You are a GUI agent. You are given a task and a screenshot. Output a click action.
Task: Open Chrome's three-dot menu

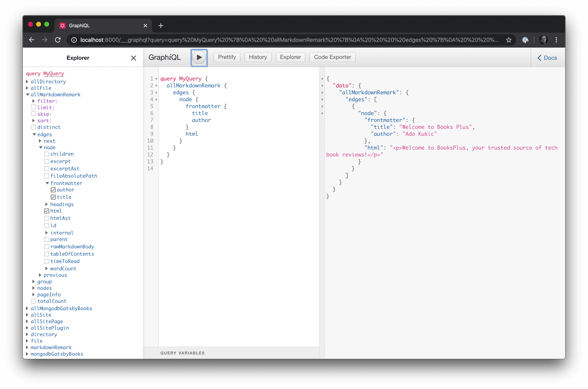556,40
